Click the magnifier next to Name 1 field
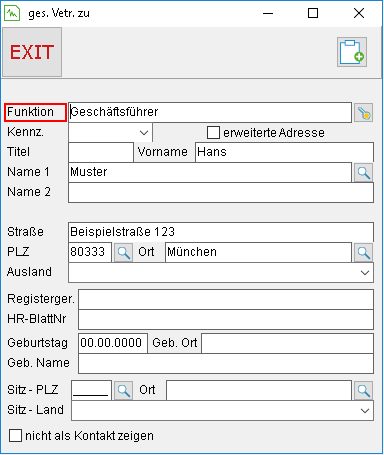The height and width of the screenshot is (455, 384). click(x=363, y=173)
